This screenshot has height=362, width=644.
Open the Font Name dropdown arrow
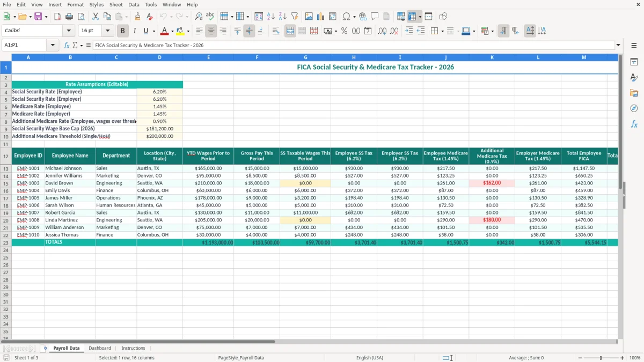pyautogui.click(x=68, y=31)
